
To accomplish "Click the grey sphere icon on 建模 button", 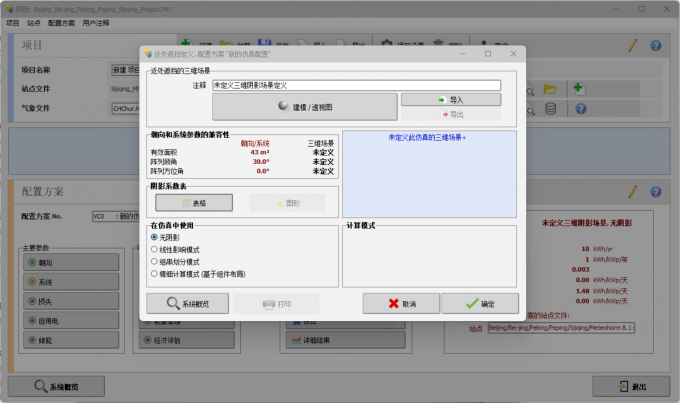I will click(283, 105).
